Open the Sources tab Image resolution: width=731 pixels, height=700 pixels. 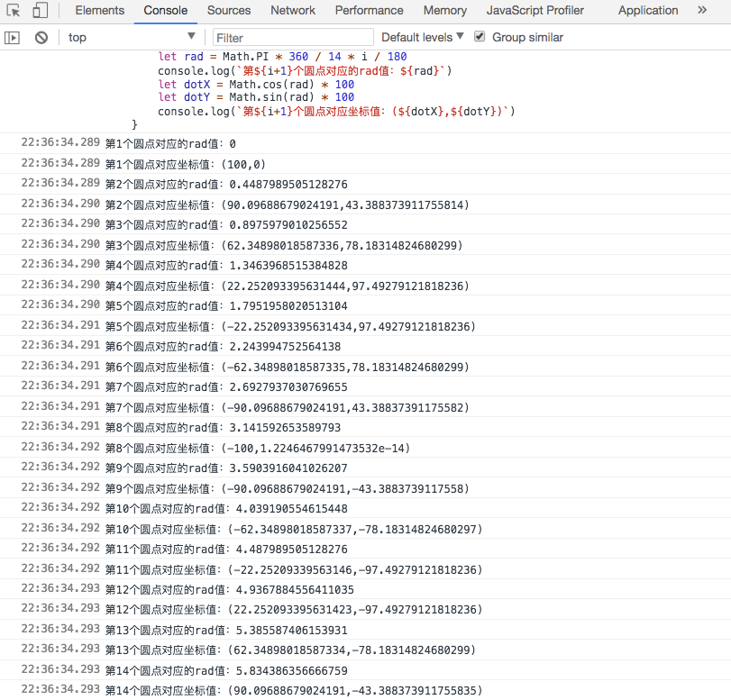point(229,10)
